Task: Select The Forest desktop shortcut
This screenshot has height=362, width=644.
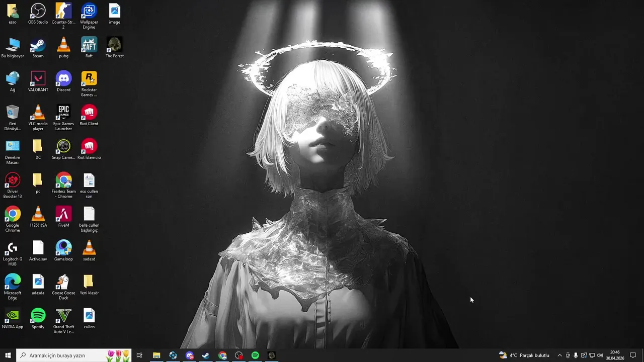Action: click(x=115, y=47)
